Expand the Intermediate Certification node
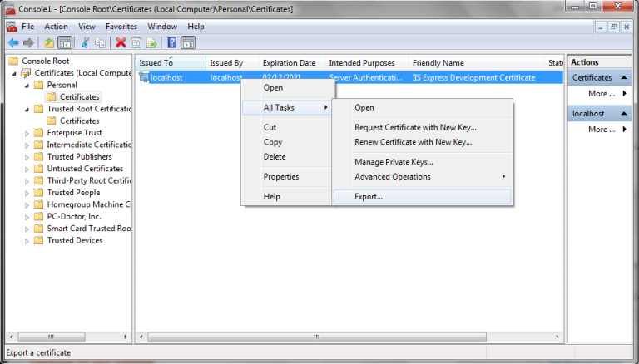 [27, 145]
